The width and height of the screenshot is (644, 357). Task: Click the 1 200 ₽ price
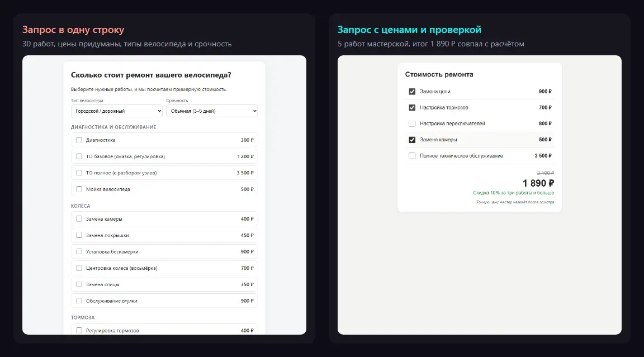pos(245,156)
